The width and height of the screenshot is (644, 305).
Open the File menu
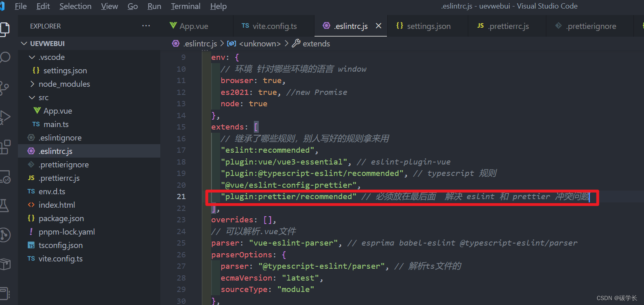click(21, 6)
